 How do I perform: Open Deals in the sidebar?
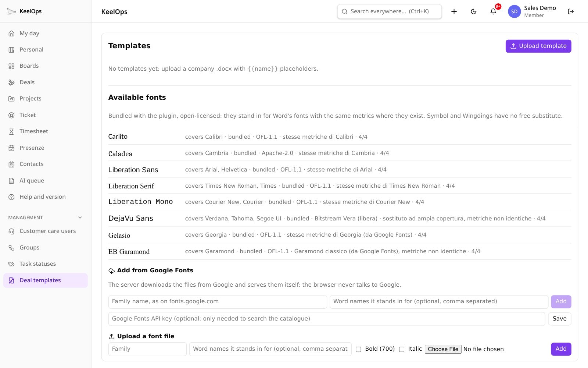(46, 82)
